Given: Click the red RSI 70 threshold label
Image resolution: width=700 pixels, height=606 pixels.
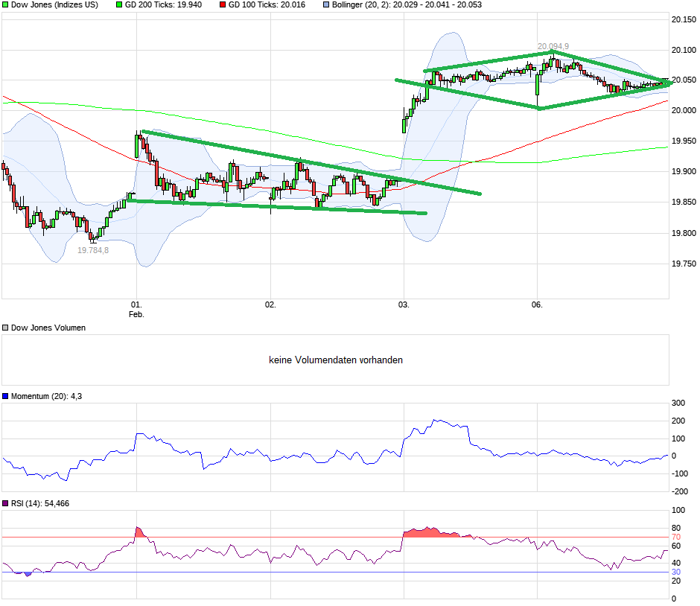Looking at the screenshot, I should pyautogui.click(x=676, y=538).
